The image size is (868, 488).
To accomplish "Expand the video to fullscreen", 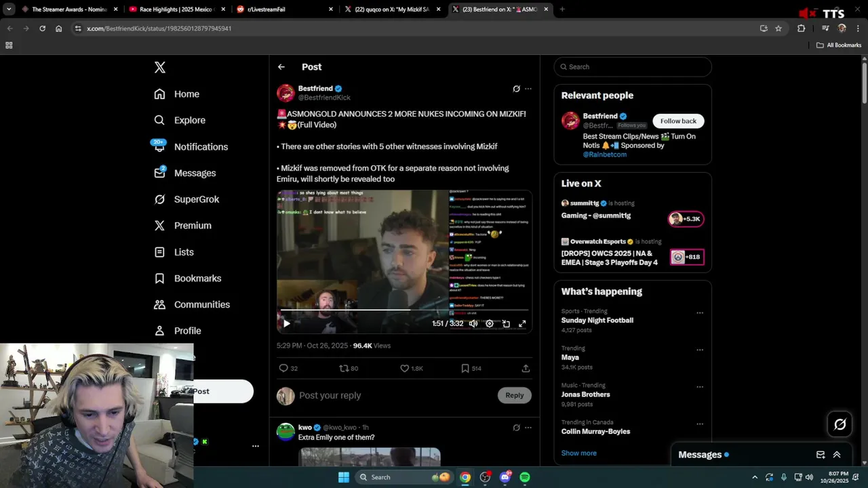I will pyautogui.click(x=522, y=324).
